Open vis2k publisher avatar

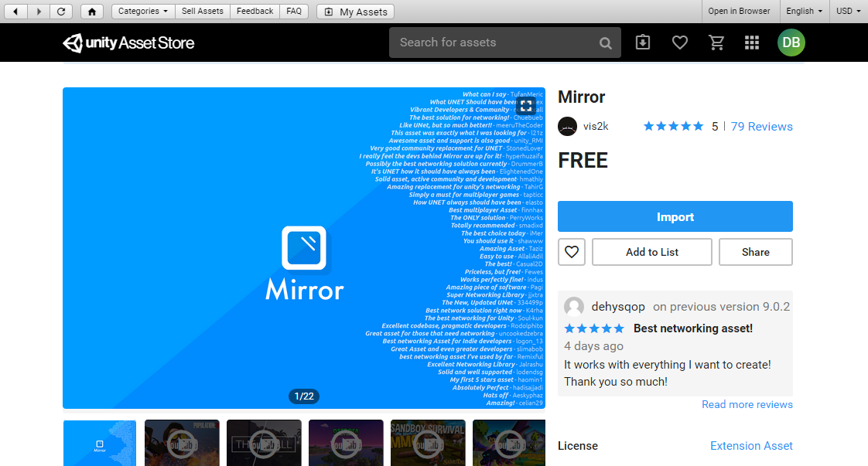click(x=567, y=127)
